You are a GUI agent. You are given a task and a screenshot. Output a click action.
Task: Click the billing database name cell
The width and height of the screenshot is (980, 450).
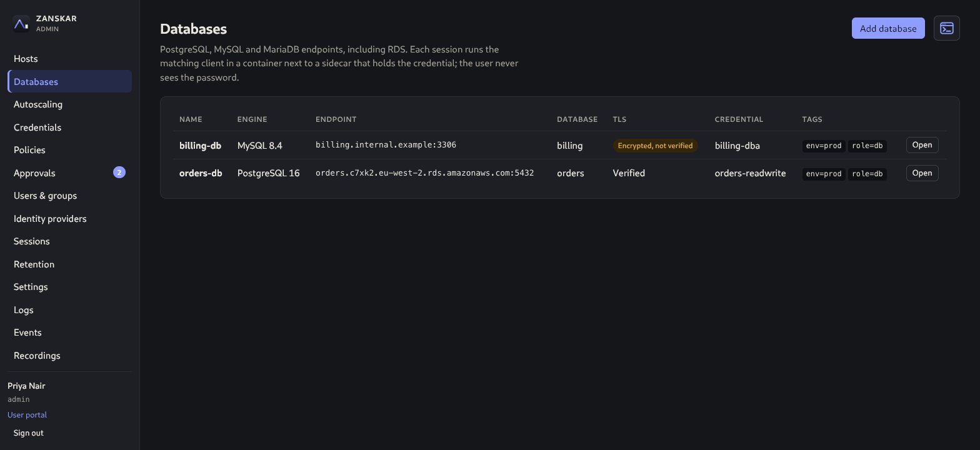pyautogui.click(x=570, y=145)
